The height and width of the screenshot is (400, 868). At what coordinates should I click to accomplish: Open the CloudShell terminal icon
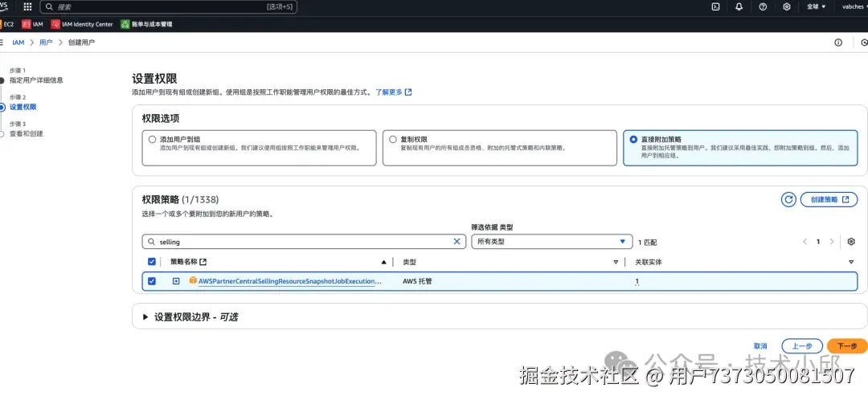point(715,6)
